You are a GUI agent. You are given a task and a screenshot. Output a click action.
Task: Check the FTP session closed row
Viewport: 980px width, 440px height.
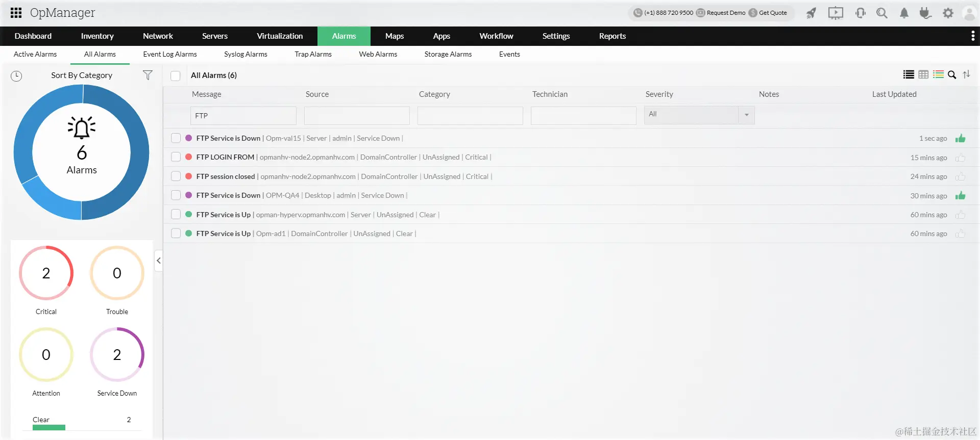point(176,176)
